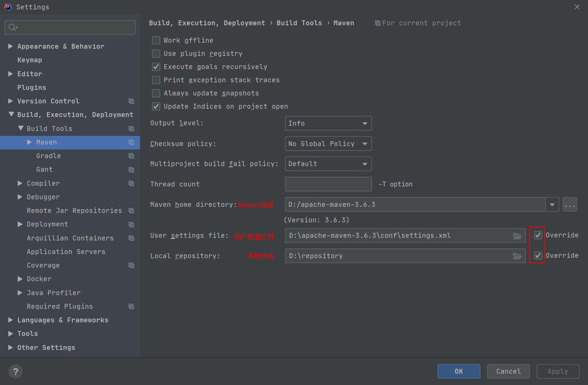
Task: Enable the Work offline checkbox
Action: 156,40
